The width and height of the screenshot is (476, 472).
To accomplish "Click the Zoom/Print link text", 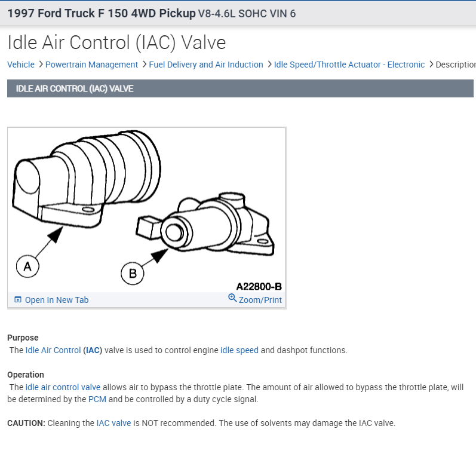I will 260,300.
